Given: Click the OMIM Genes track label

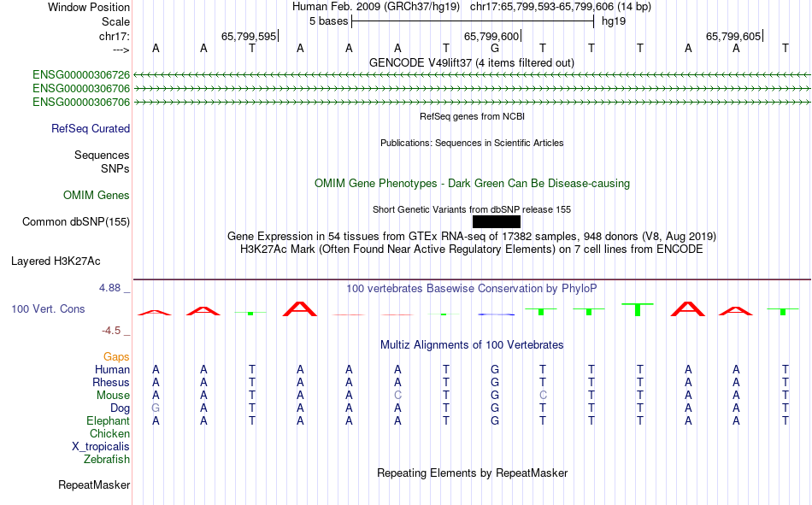Looking at the screenshot, I should (97, 196).
